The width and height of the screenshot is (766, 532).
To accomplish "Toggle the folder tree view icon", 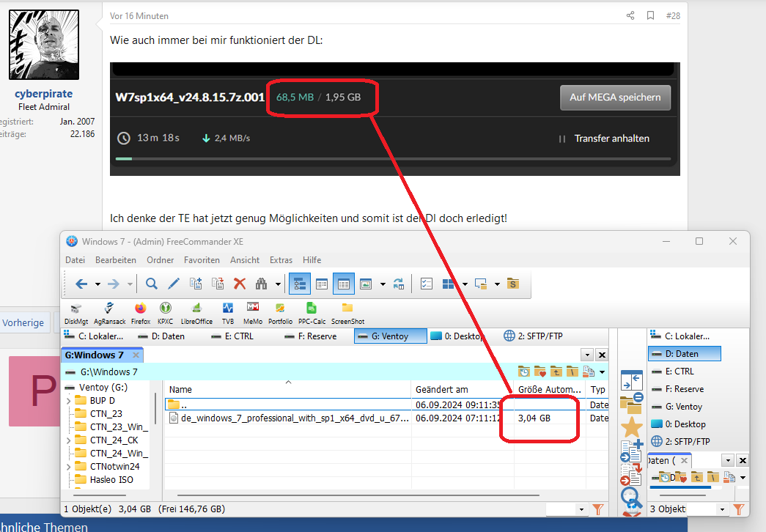I will (300, 284).
